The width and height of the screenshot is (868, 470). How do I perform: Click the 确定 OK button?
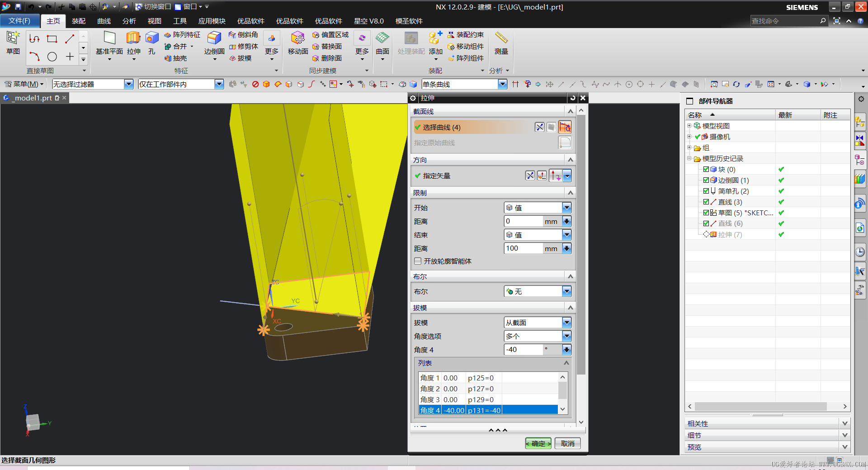tap(538, 444)
